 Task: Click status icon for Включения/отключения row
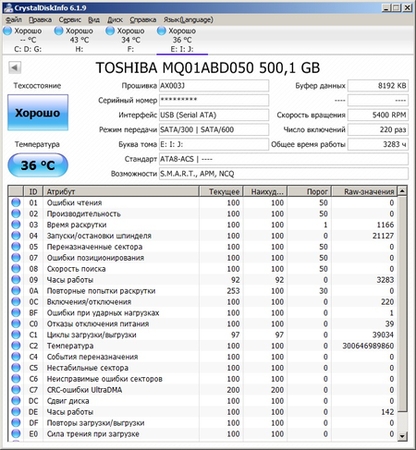coord(16,302)
